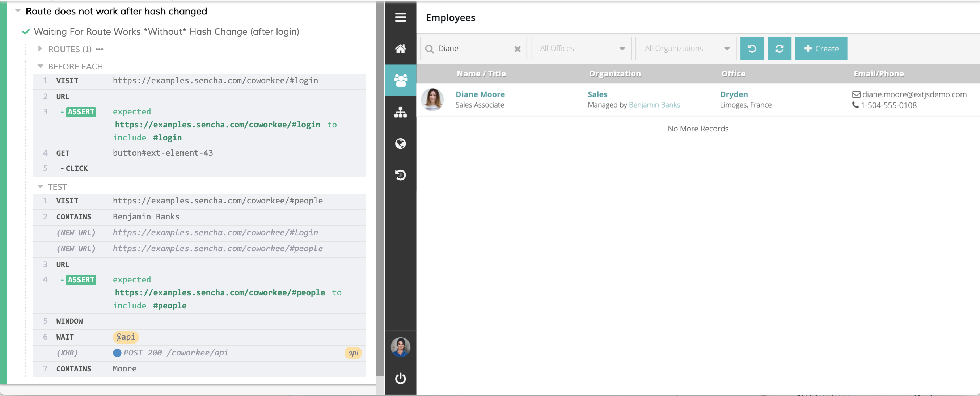This screenshot has height=396, width=980.
Task: Clear the Diane search text
Action: [x=517, y=49]
